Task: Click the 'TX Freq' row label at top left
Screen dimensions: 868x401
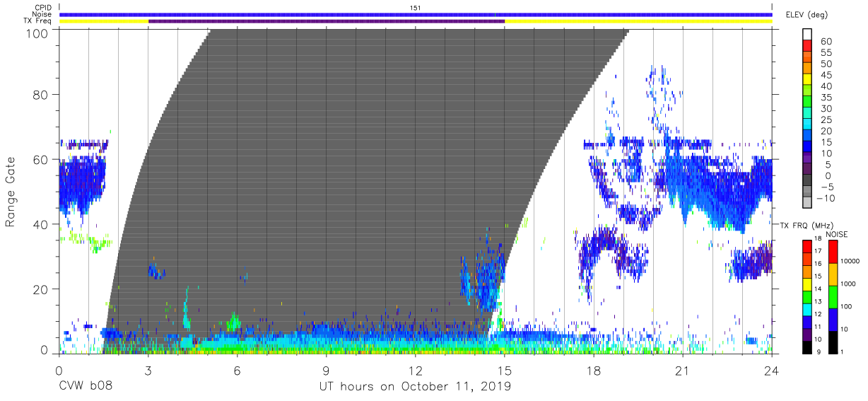Action: point(39,21)
